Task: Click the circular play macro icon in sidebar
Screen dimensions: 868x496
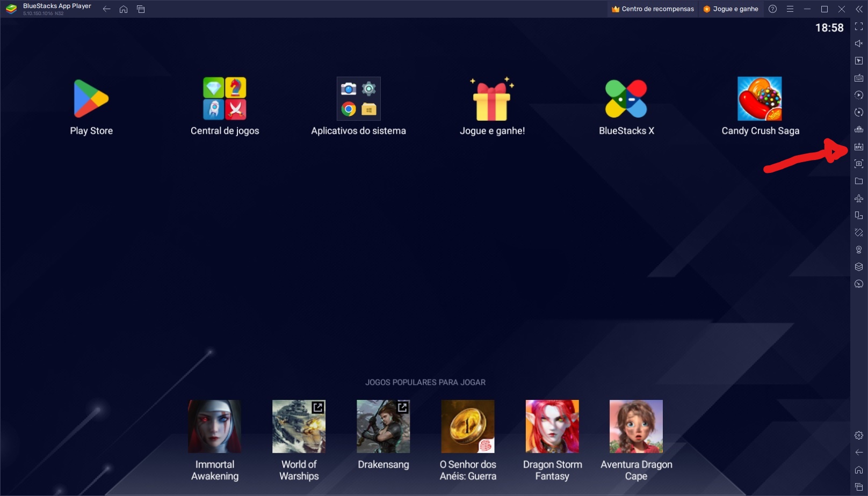Action: (859, 95)
